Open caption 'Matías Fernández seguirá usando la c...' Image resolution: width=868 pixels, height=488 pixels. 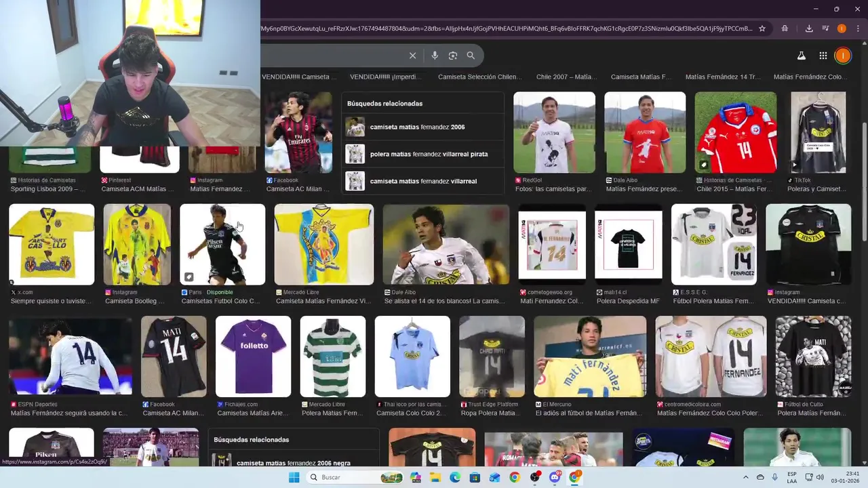click(68, 413)
